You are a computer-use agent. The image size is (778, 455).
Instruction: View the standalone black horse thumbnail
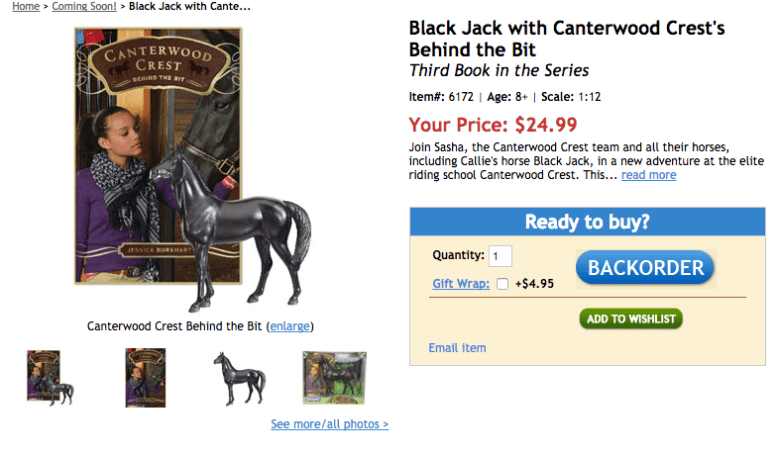[239, 378]
